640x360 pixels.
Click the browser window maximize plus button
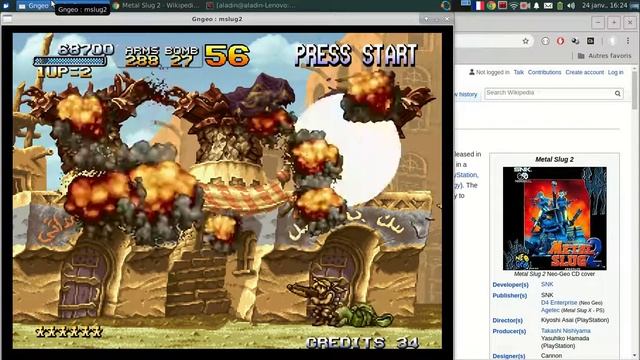[614, 22]
